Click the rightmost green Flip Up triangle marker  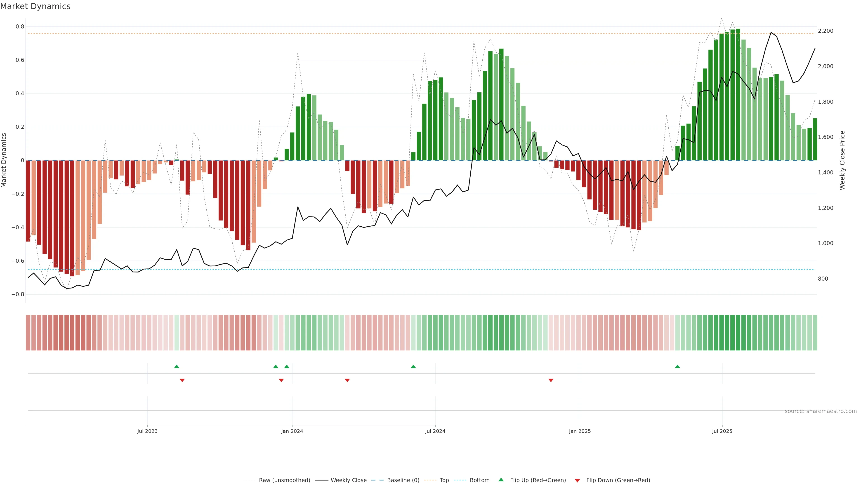point(677,366)
